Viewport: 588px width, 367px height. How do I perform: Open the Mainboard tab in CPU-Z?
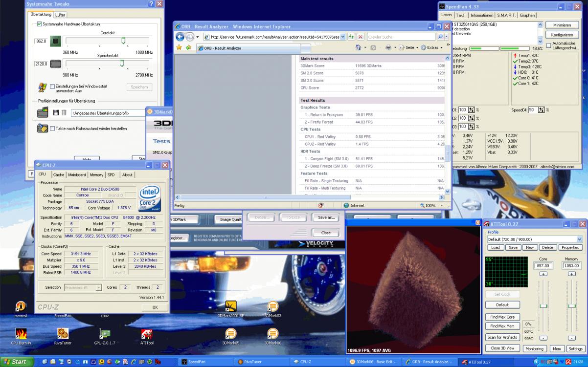point(77,174)
